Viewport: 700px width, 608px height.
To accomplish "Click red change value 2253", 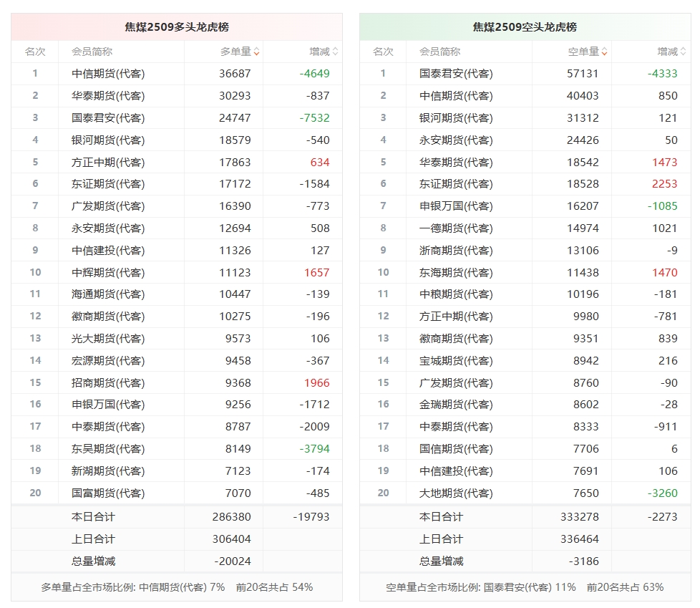I will [x=665, y=184].
